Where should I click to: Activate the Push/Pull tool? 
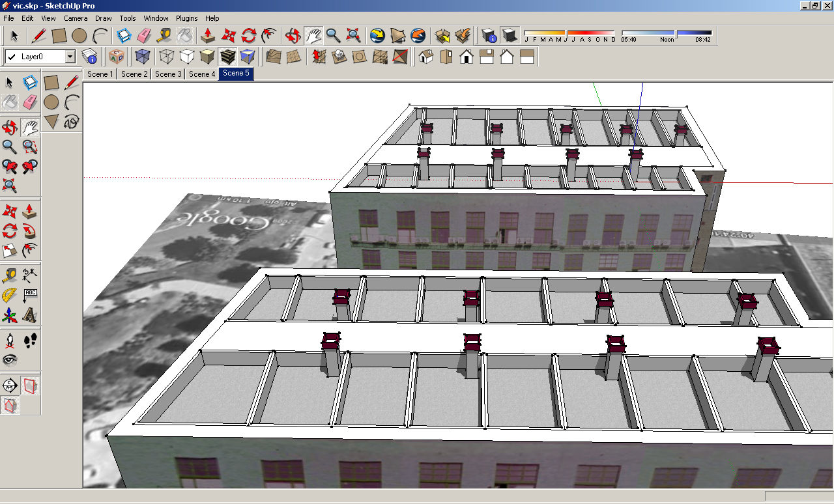pyautogui.click(x=207, y=36)
